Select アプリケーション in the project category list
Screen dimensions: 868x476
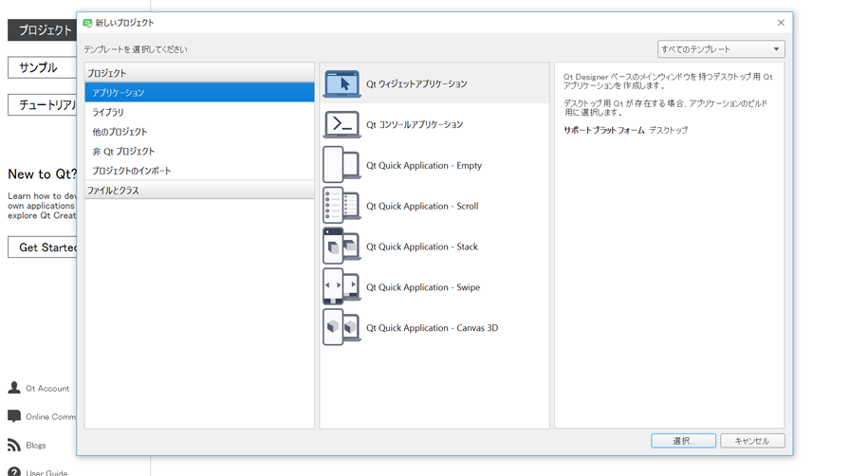[199, 92]
